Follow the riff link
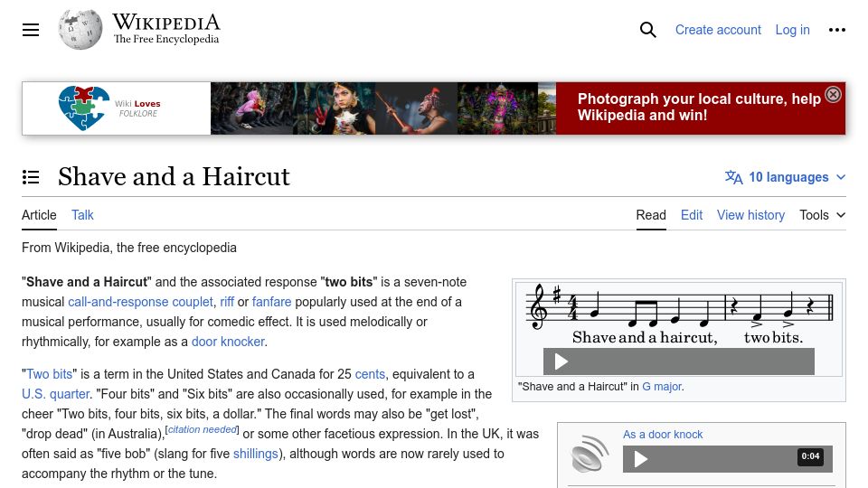Viewport: 868px width, 488px height. point(227,302)
